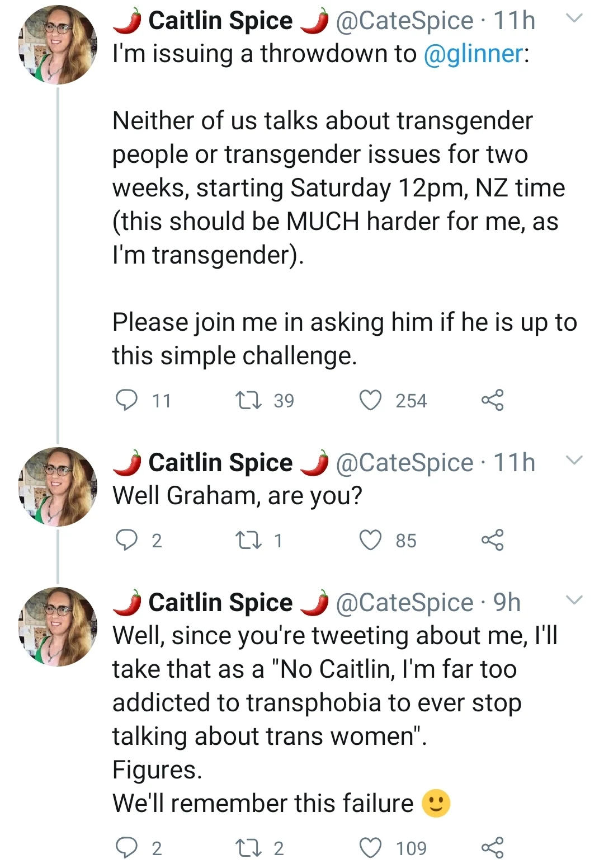
Task: Retweet the "Well Graham, are you?" tweet
Action: 248,540
